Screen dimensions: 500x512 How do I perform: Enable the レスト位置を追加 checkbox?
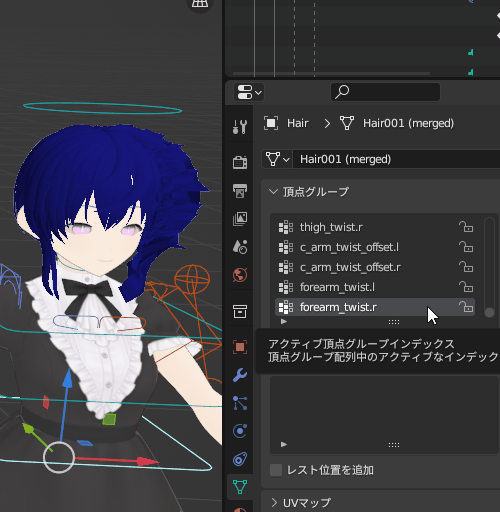[276, 470]
